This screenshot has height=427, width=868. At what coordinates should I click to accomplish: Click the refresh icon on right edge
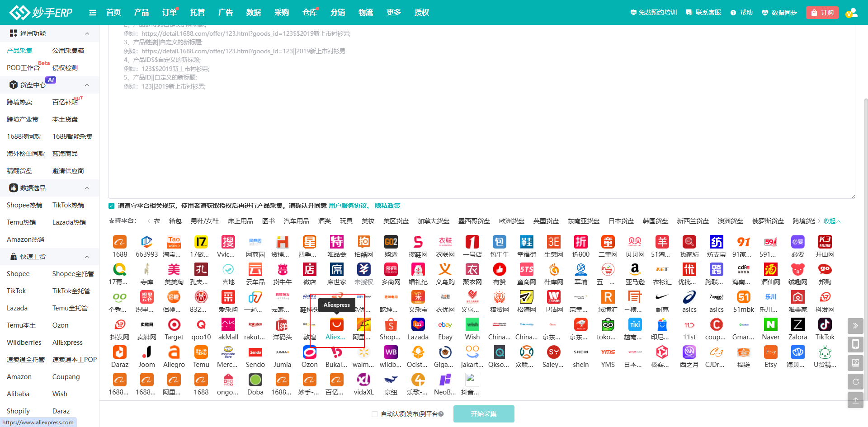click(x=856, y=381)
